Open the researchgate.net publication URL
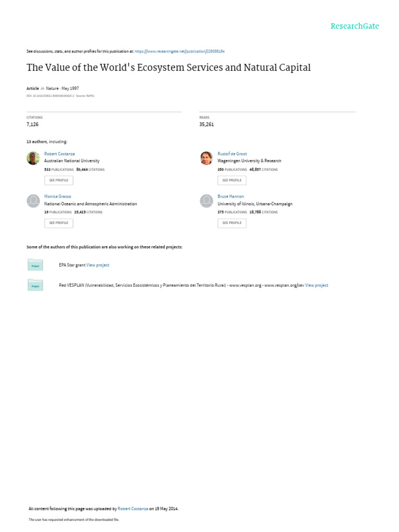The width and height of the screenshot is (399, 532). click(x=179, y=51)
